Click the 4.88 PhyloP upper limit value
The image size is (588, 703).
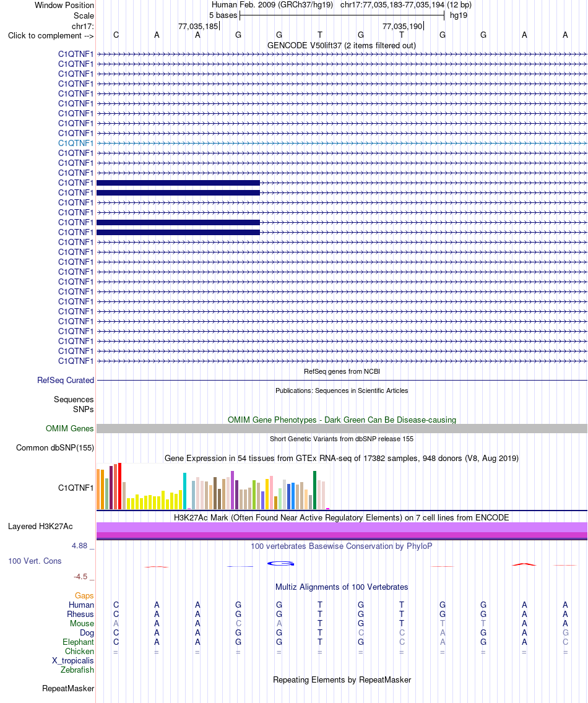(x=79, y=546)
